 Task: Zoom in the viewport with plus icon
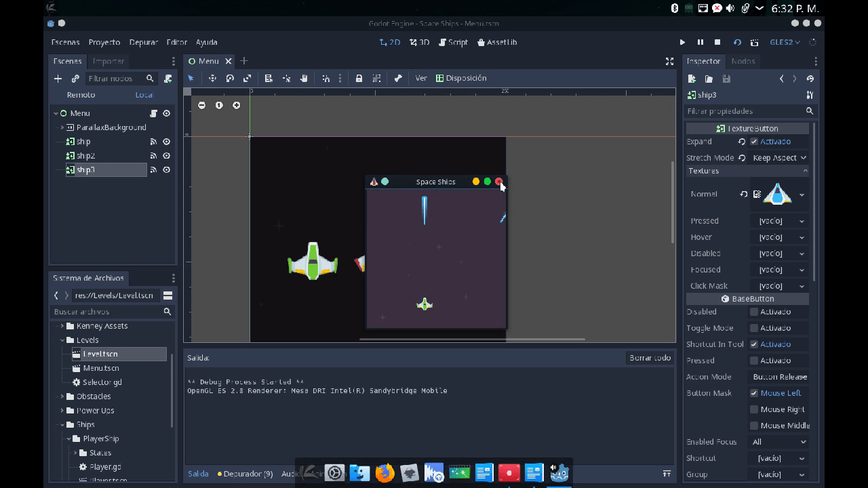coord(236,105)
